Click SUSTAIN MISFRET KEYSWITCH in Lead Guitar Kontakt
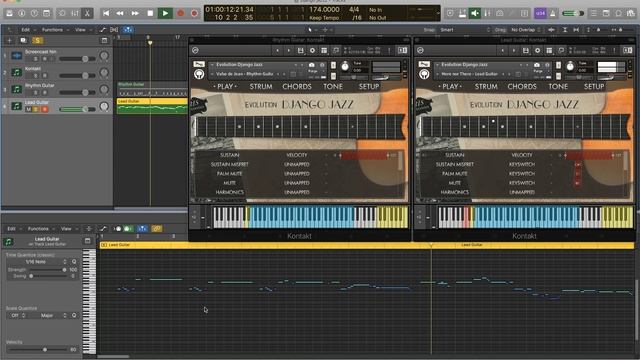Image resolution: width=640 pixels, height=360 pixels. pyautogui.click(x=522, y=164)
